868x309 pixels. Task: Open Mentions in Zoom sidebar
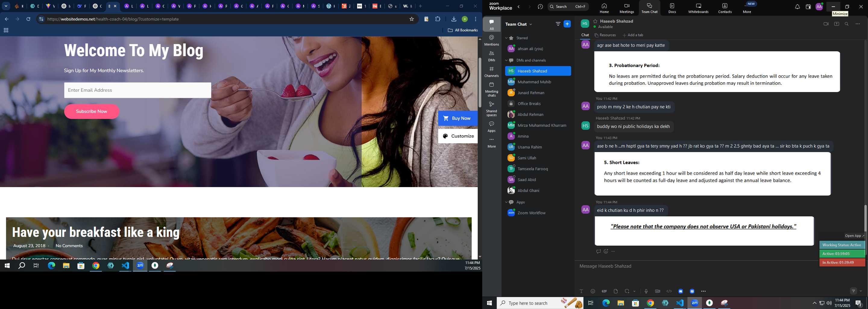492,40
